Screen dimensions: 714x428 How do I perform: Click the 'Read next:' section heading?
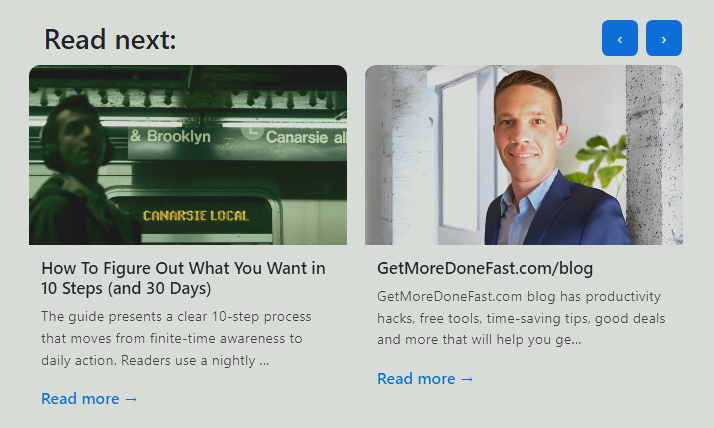pyautogui.click(x=110, y=39)
